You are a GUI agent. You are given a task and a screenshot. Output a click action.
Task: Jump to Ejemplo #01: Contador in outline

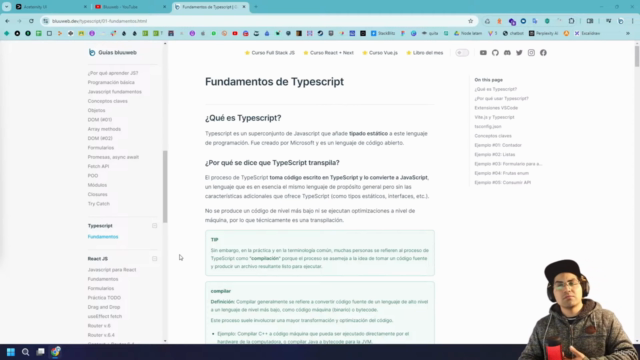pyautogui.click(x=498, y=145)
